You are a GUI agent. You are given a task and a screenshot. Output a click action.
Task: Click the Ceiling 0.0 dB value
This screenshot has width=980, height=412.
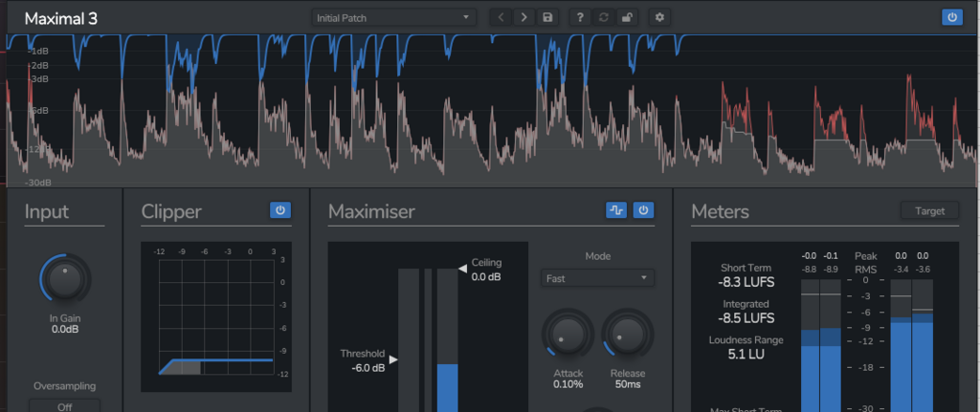[486, 276]
